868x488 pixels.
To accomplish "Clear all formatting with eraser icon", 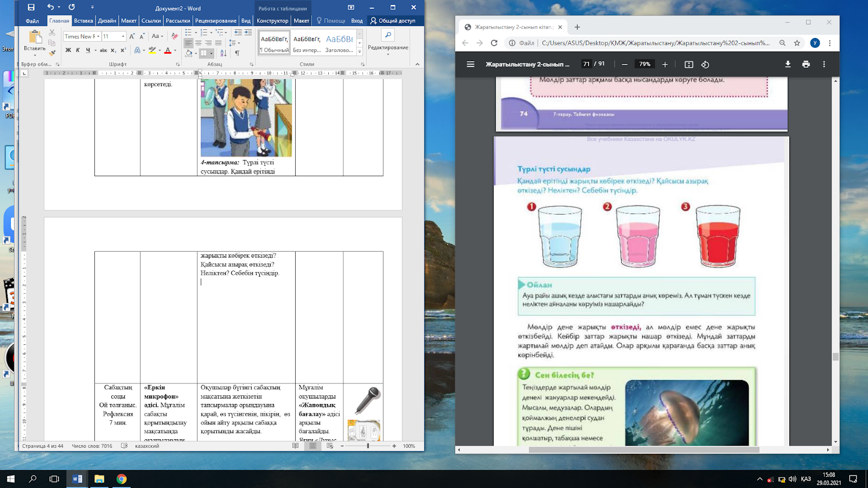I will (174, 36).
